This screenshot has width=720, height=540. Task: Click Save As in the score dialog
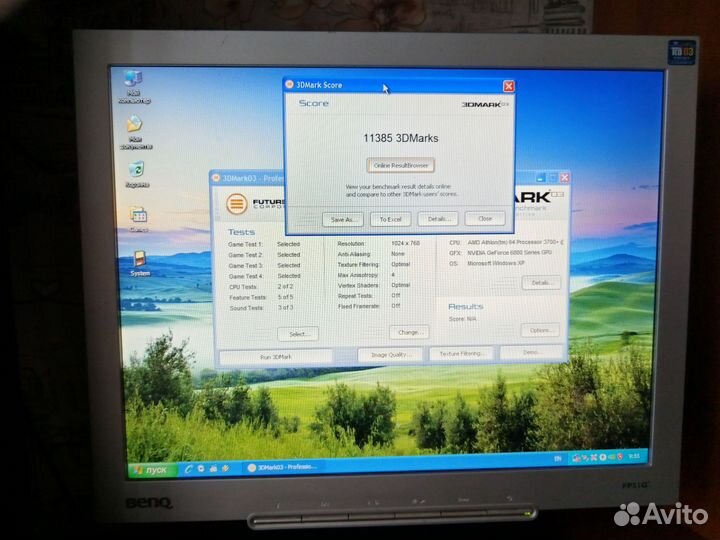pos(343,219)
